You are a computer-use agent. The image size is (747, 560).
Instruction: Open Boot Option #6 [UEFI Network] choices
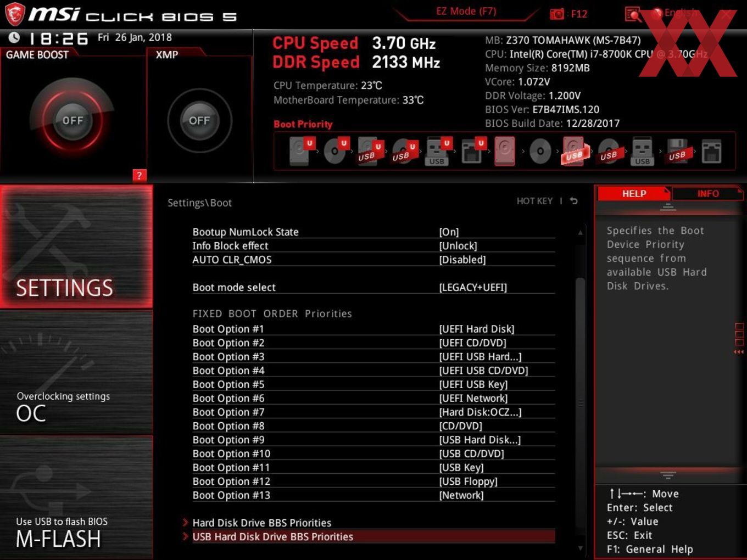point(473,398)
